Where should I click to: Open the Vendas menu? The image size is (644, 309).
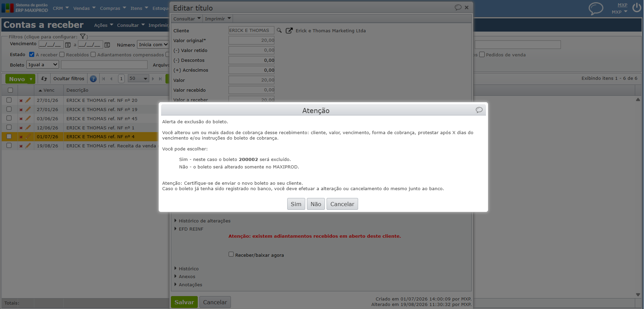pos(84,8)
